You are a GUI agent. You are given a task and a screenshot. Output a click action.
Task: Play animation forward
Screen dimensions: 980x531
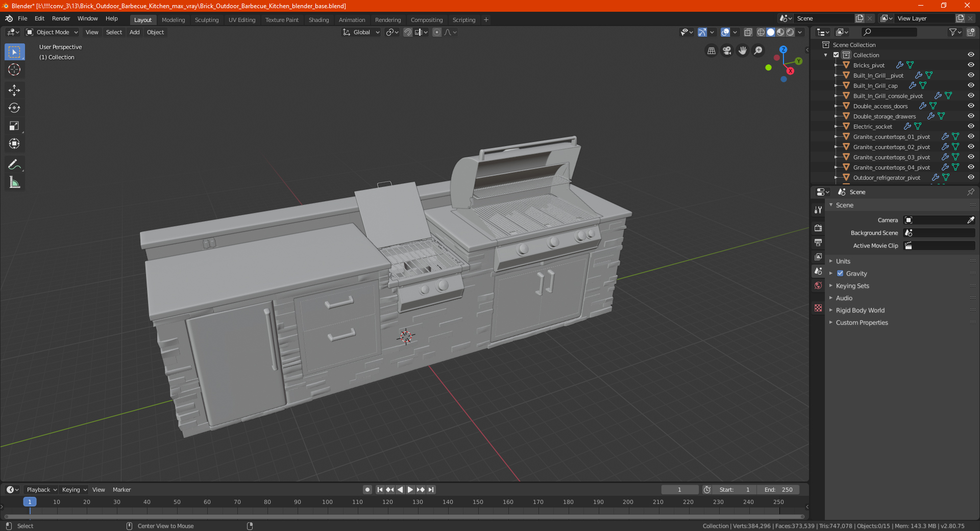(x=410, y=490)
